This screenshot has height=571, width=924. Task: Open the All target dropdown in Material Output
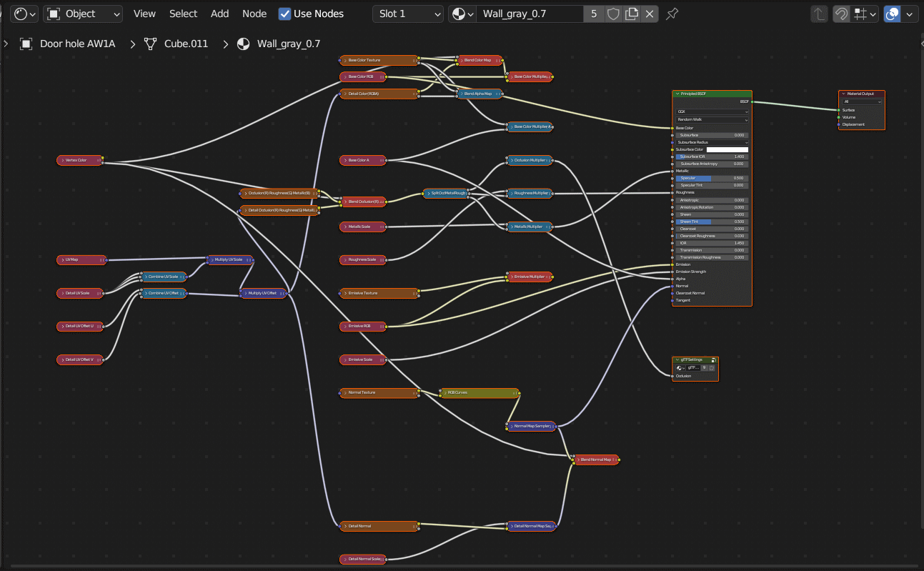pyautogui.click(x=862, y=101)
